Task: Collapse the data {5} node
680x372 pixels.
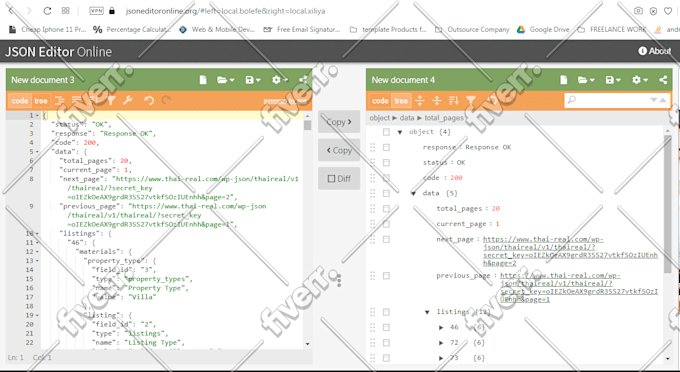Action: [x=413, y=193]
